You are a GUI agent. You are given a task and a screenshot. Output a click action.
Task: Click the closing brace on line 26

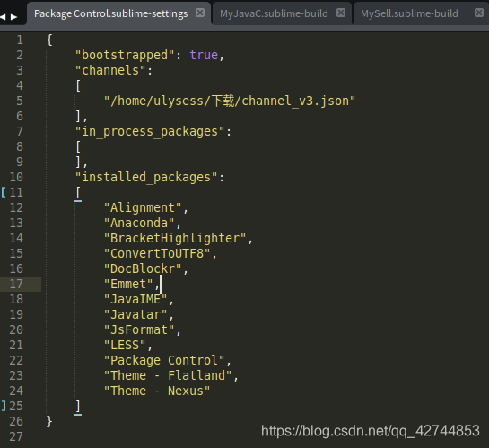pyautogui.click(x=49, y=421)
